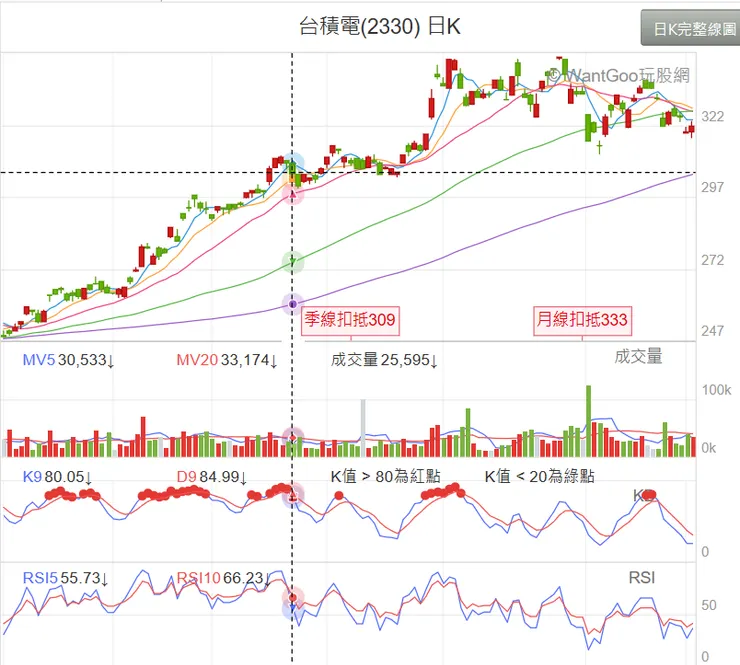Image resolution: width=740 pixels, height=665 pixels.
Task: Click the 成交量 panel title on right
Action: pos(638,356)
